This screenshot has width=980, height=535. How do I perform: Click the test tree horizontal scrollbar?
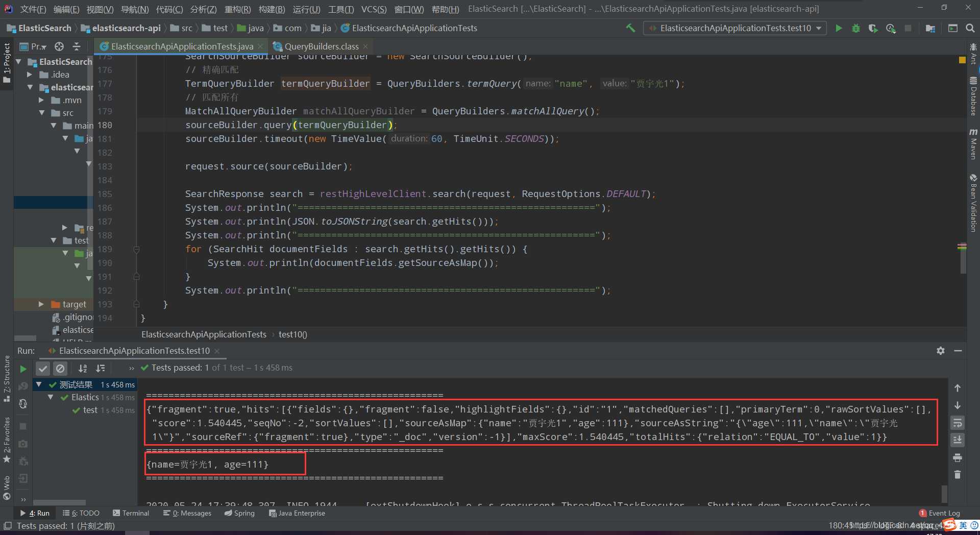[x=60, y=502]
